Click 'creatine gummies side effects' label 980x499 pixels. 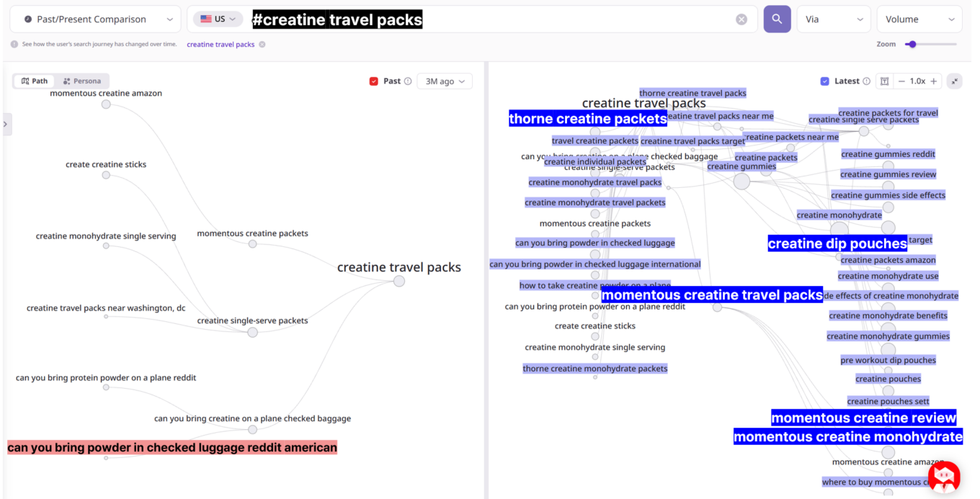[888, 195]
